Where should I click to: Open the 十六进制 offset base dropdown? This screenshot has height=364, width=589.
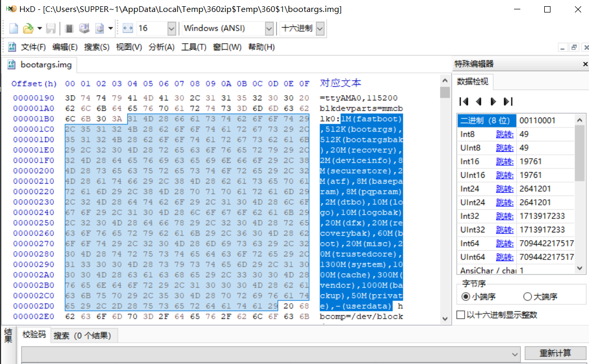pyautogui.click(x=319, y=29)
